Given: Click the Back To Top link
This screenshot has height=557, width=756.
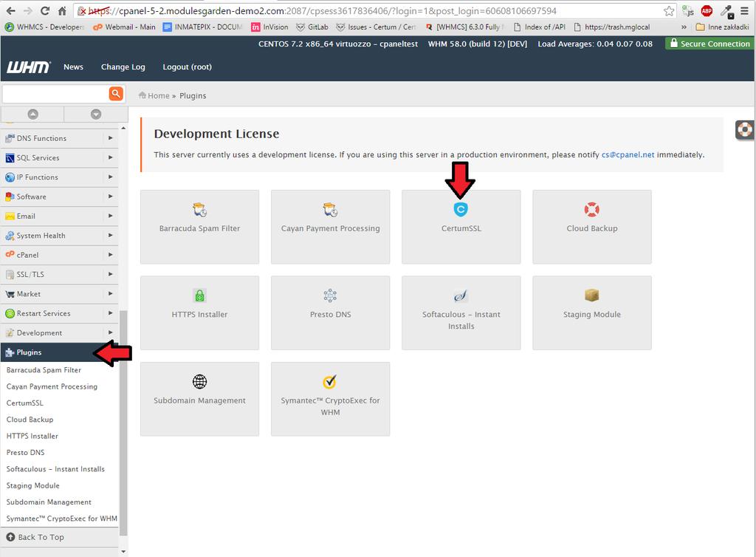Looking at the screenshot, I should tap(41, 537).
